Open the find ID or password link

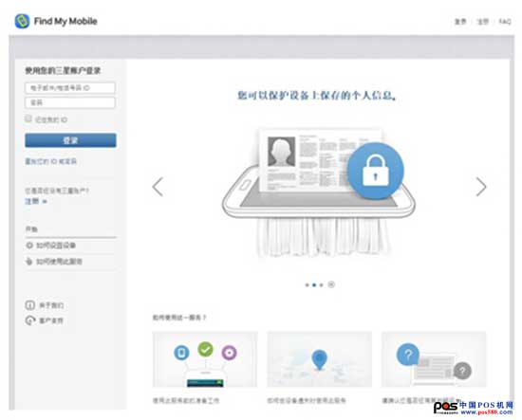click(51, 161)
